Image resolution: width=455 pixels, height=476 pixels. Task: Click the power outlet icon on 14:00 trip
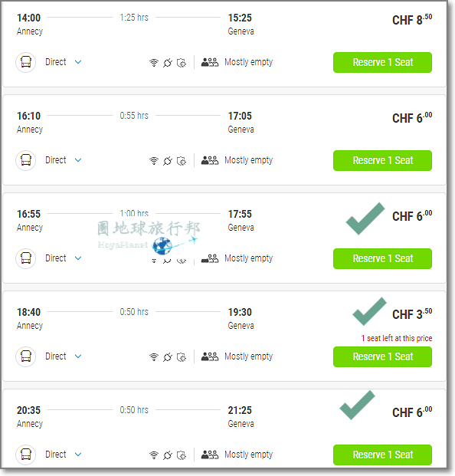(x=168, y=63)
